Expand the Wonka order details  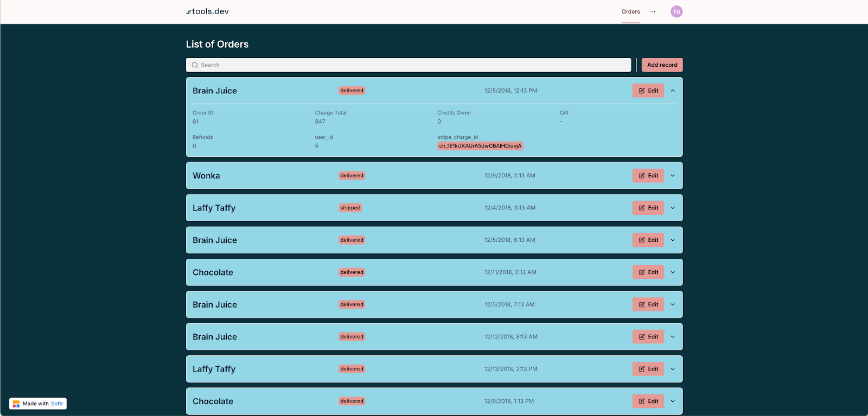(x=673, y=176)
